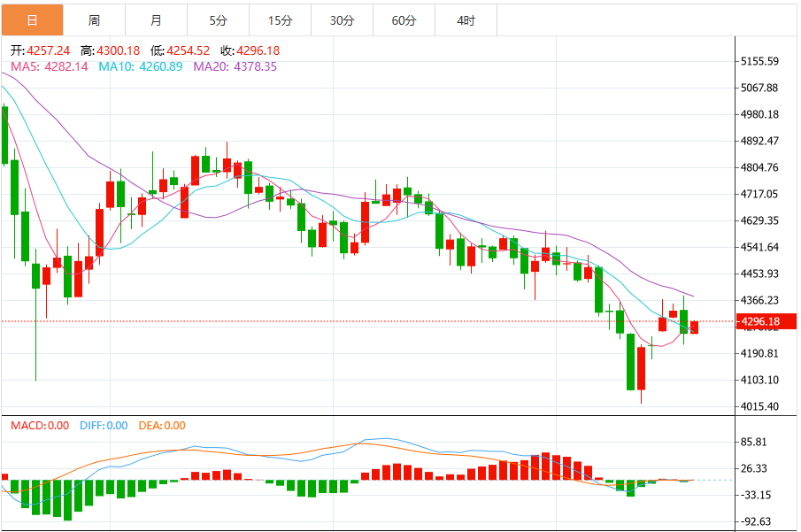Switch to the 月 monthly tab

tap(157, 20)
